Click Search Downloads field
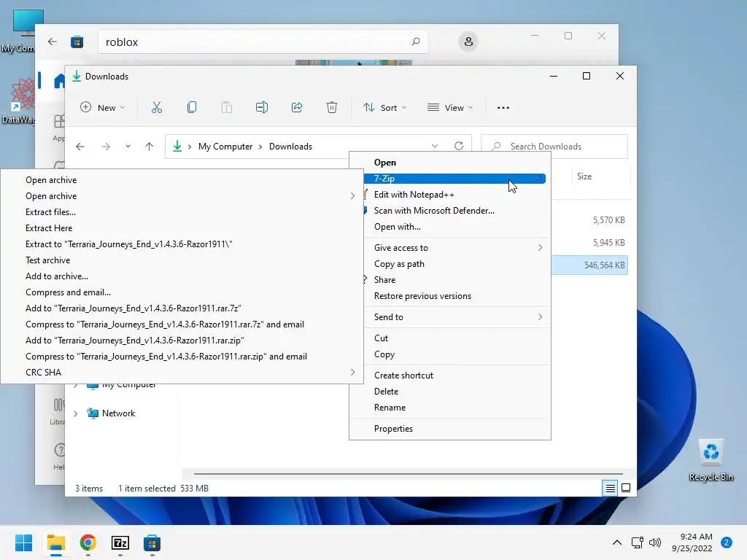The height and width of the screenshot is (560, 747). click(x=554, y=146)
